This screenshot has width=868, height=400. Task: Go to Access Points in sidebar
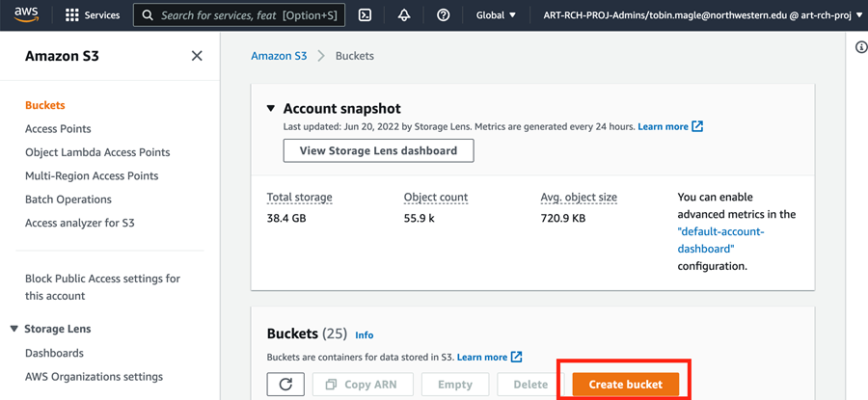[x=58, y=129]
